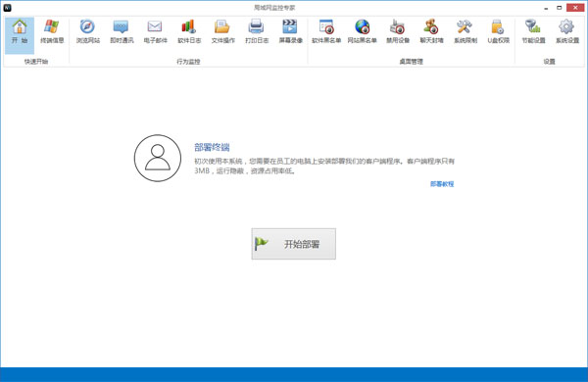Close the monitoring application window

pyautogui.click(x=575, y=8)
